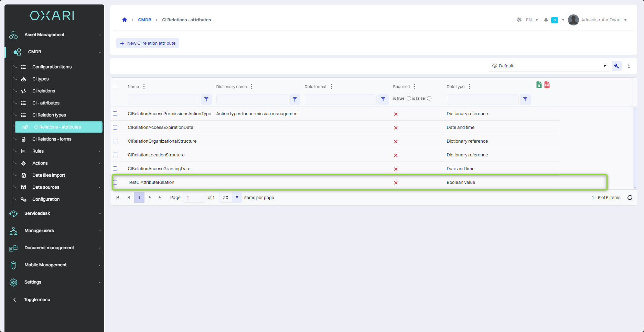Apply the Name column filter icon
The width and height of the screenshot is (644, 332).
[206, 99]
